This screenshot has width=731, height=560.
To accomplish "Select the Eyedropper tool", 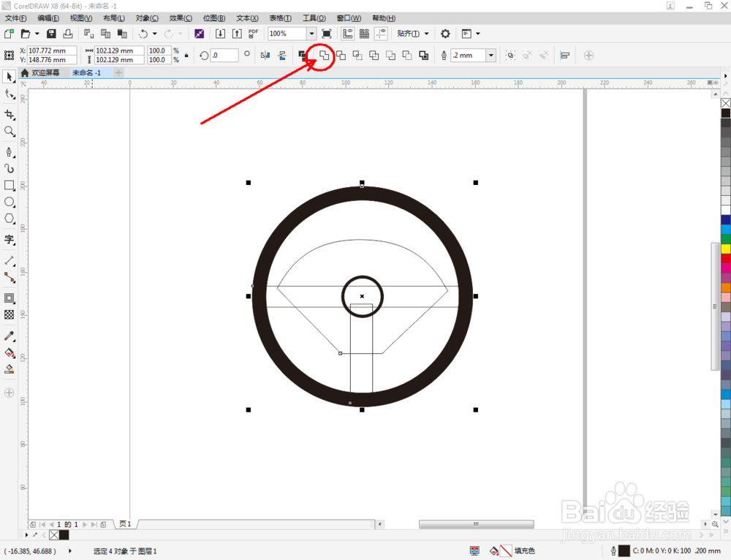I will [10, 336].
